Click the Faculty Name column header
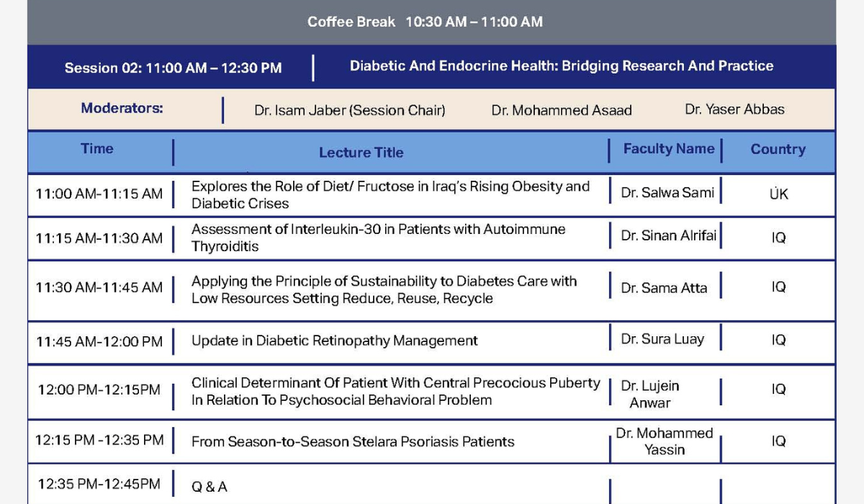This screenshot has height=504, width=864. click(669, 149)
